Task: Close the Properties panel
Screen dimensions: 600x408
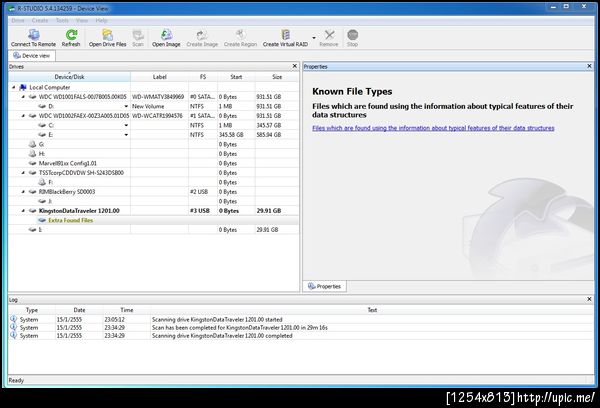Action: pos(589,66)
